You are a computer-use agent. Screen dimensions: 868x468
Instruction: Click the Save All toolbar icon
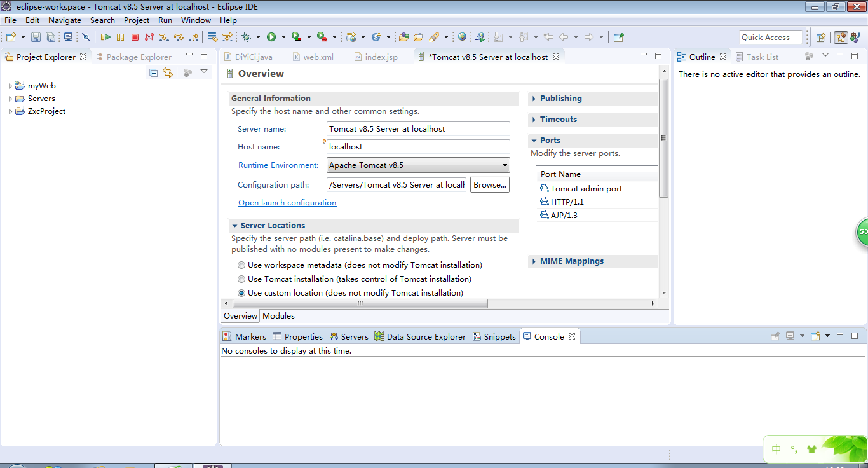50,37
